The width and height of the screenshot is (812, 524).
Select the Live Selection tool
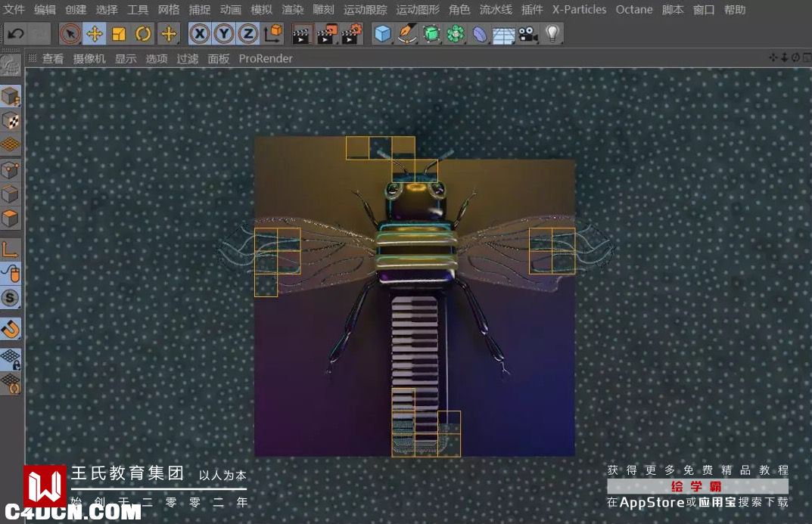pyautogui.click(x=70, y=34)
